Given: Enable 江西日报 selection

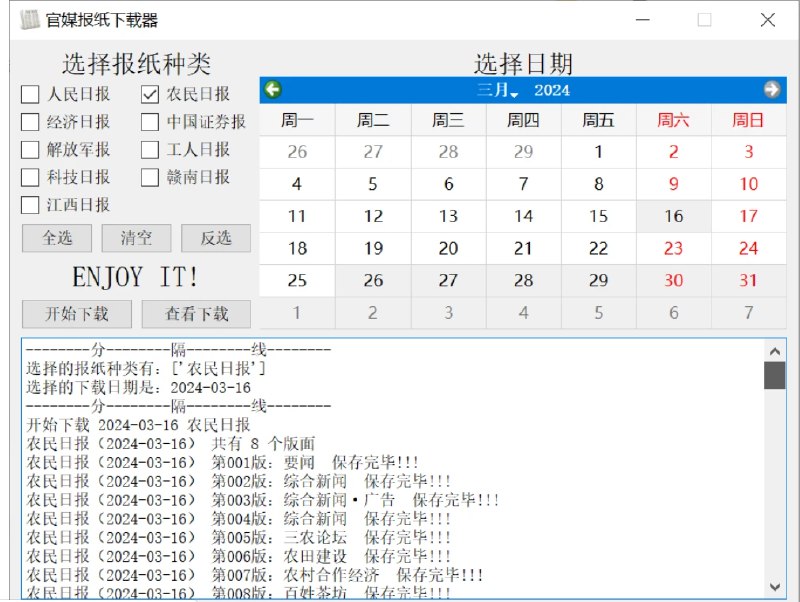Looking at the screenshot, I should click(x=29, y=204).
